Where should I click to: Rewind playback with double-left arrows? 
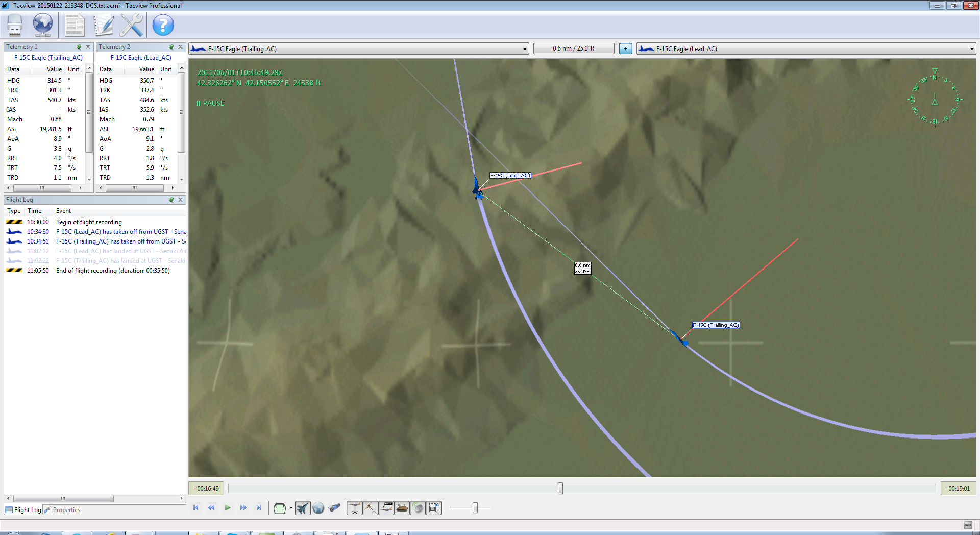[x=211, y=508]
